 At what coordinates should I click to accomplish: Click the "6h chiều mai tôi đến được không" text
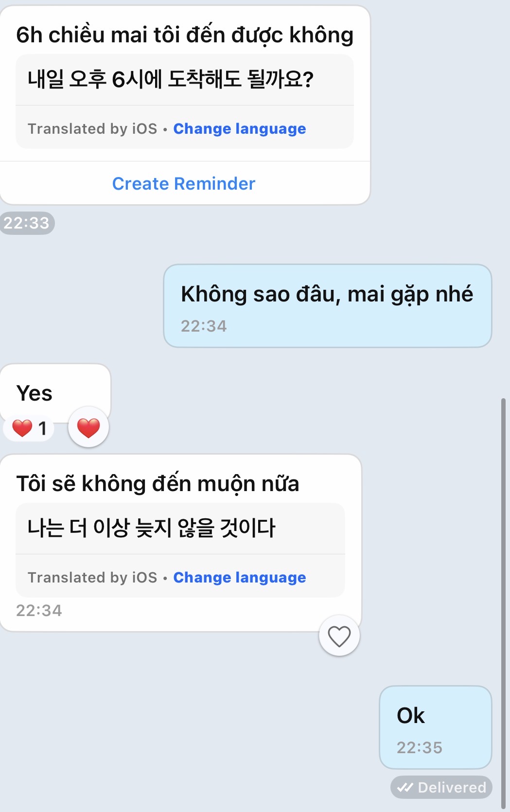pyautogui.click(x=185, y=35)
